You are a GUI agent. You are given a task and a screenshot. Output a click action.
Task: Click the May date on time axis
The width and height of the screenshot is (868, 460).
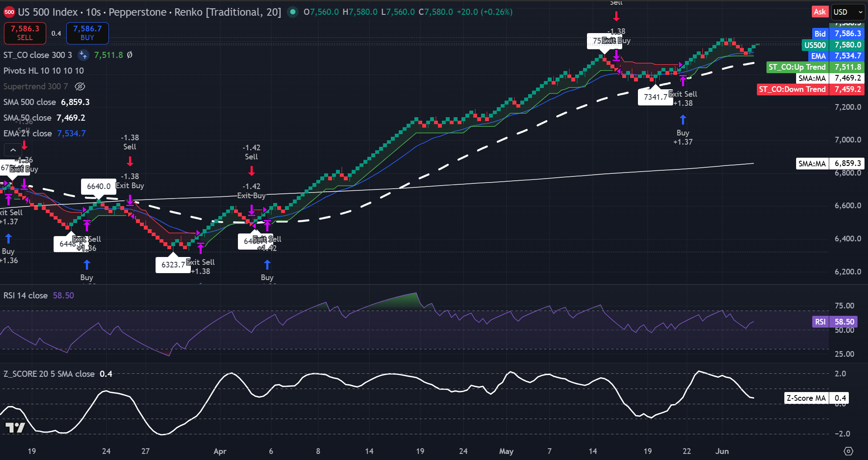point(506,451)
